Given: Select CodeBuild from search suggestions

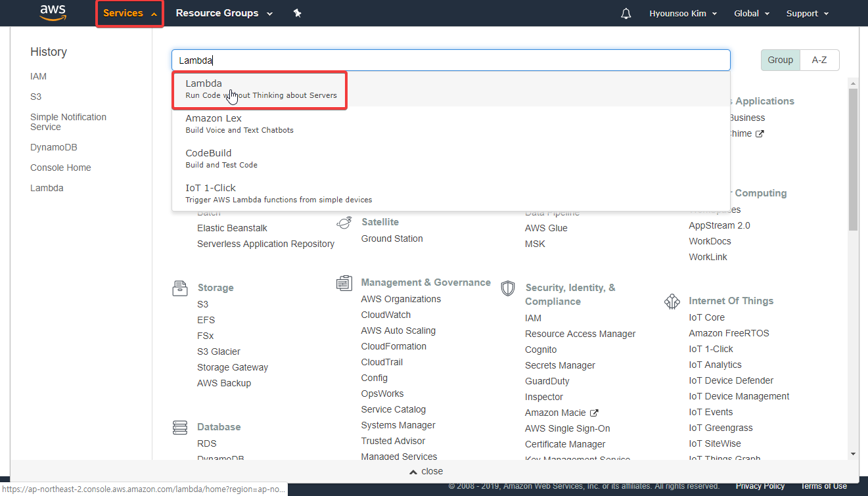Looking at the screenshot, I should click(x=451, y=158).
